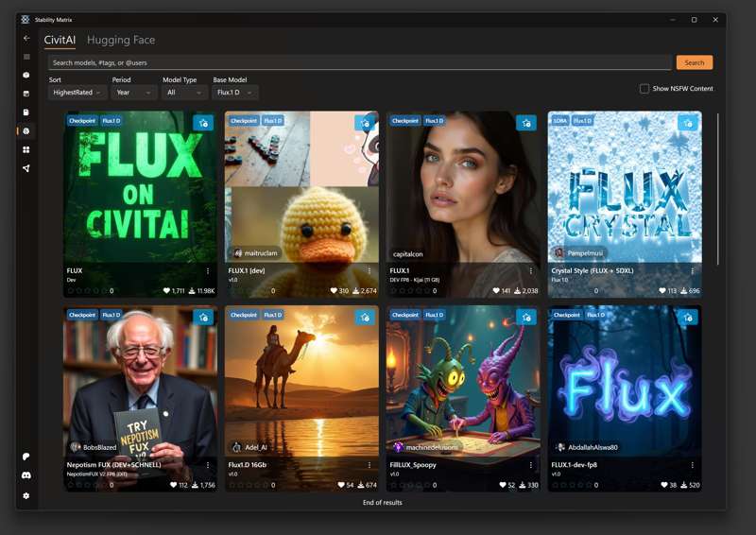Expand the Sort dropdown showing HighestRated
This screenshot has height=535, width=756.
(x=77, y=93)
